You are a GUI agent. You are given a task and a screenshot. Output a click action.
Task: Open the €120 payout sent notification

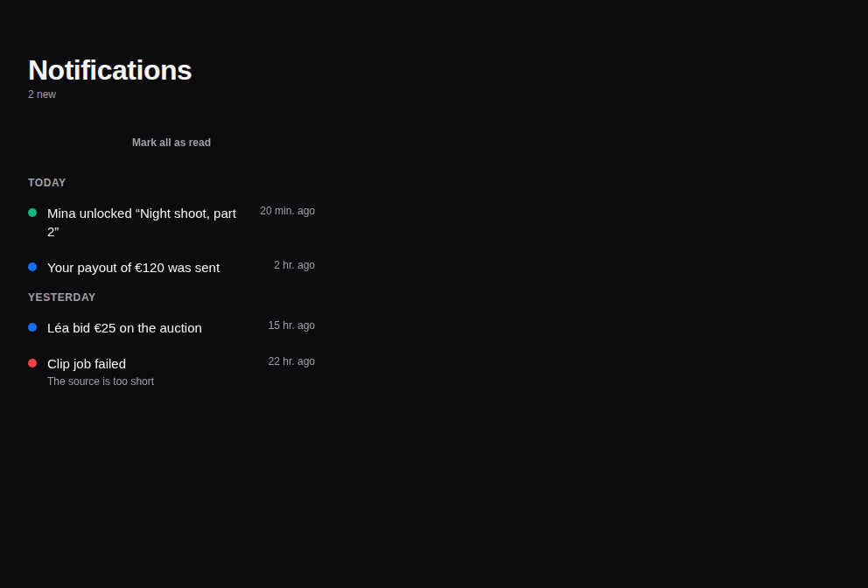171,268
